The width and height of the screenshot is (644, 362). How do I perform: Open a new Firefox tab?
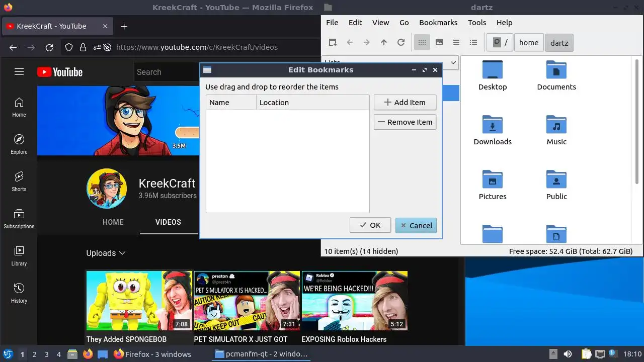click(124, 26)
